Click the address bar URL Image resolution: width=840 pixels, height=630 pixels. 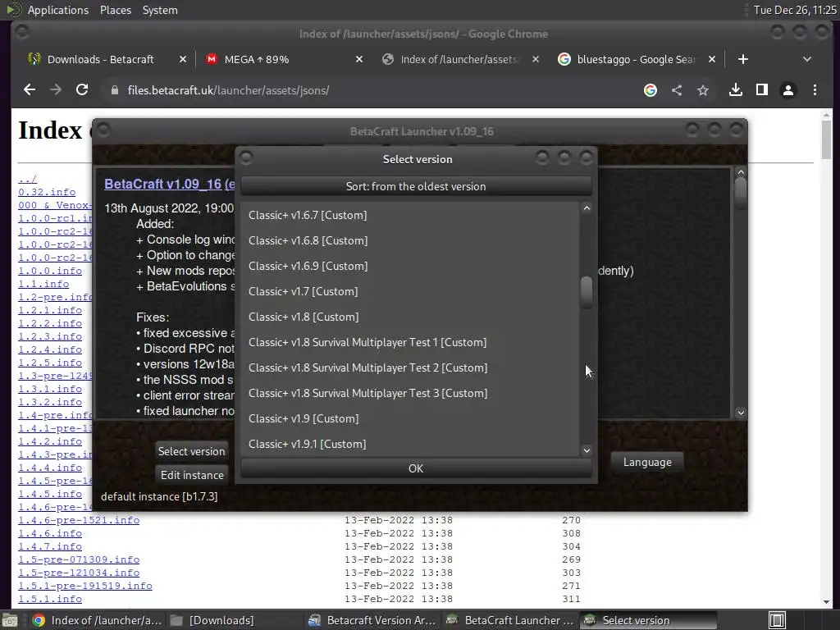coord(228,90)
